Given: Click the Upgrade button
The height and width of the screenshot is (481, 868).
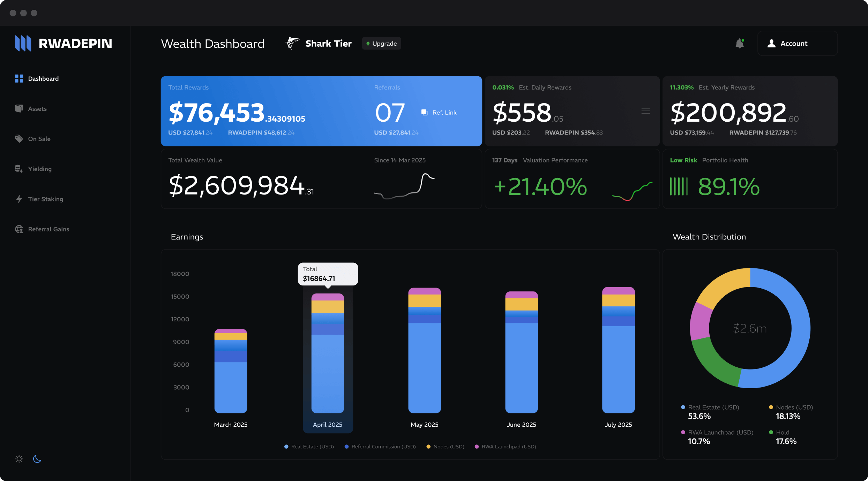Looking at the screenshot, I should coord(382,43).
